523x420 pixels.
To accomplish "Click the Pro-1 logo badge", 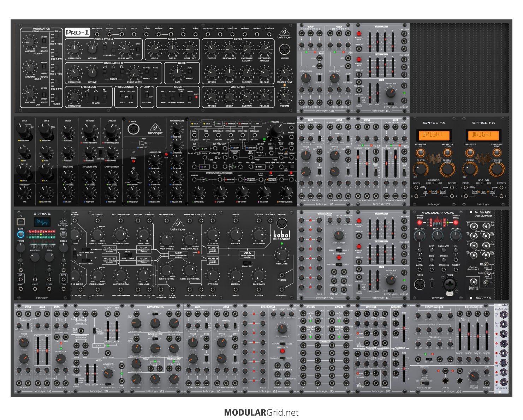I will point(77,32).
